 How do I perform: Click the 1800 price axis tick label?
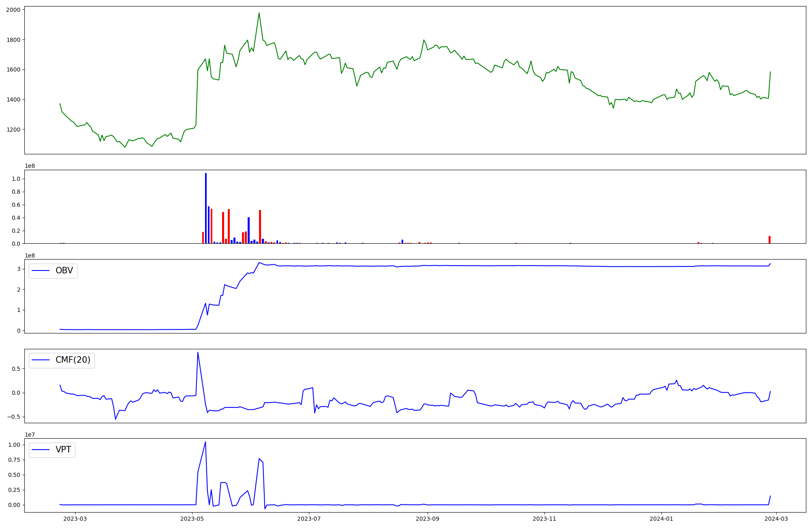[x=13, y=40]
